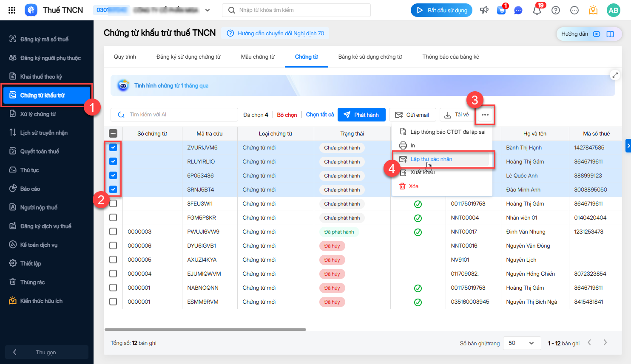Open the app launcher grid icon
Screen dimensions: 631x364
point(12,10)
